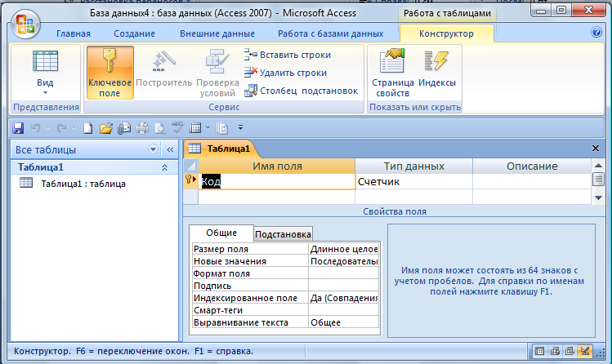Click the Новые значения property value
612x364 pixels.
click(x=344, y=261)
